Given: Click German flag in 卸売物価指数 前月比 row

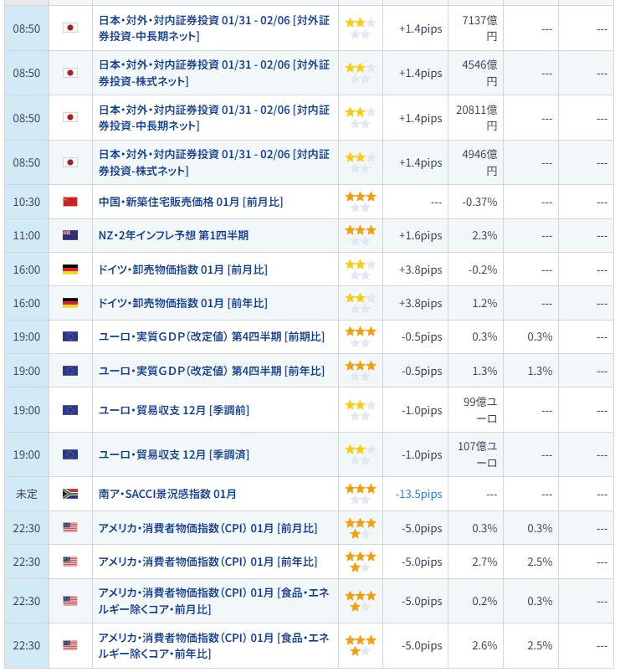Looking at the screenshot, I should pos(70,269).
